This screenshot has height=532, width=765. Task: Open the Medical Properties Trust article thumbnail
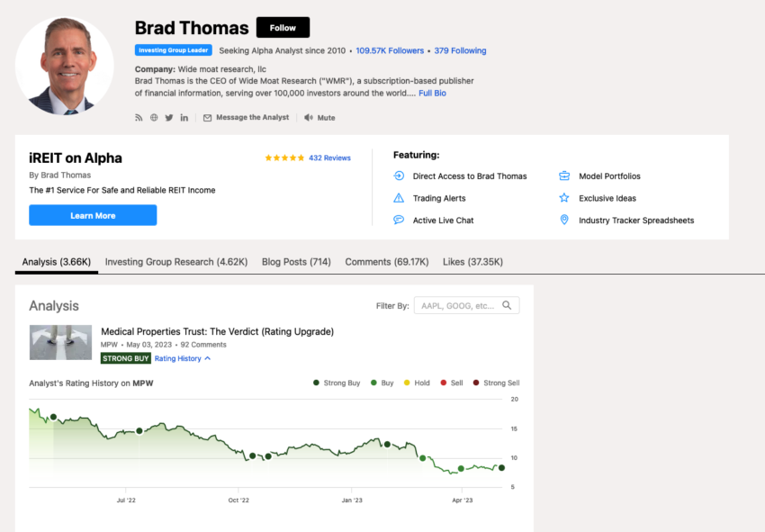60,343
